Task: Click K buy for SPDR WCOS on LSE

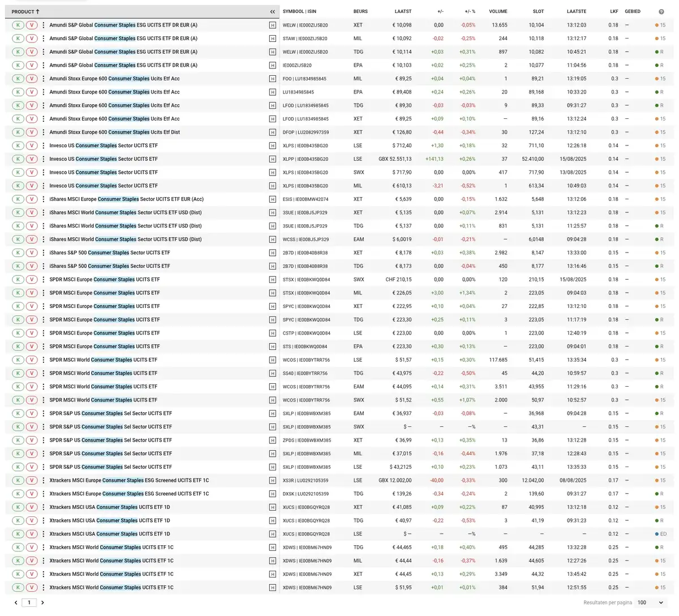Action: (x=18, y=360)
